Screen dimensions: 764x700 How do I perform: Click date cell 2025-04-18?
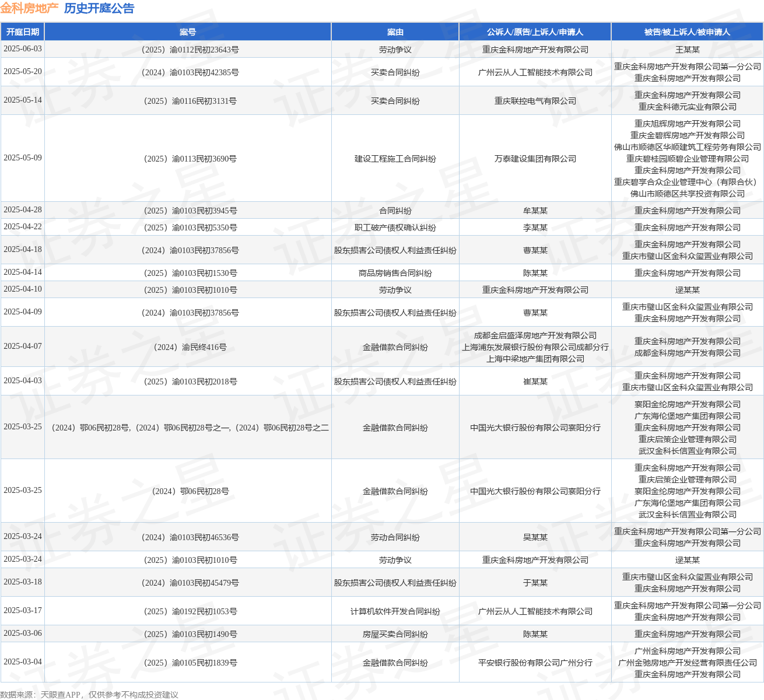click(x=23, y=250)
